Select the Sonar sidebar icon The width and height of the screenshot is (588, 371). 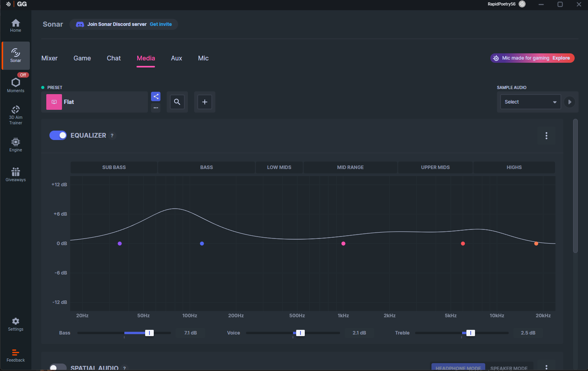click(16, 55)
